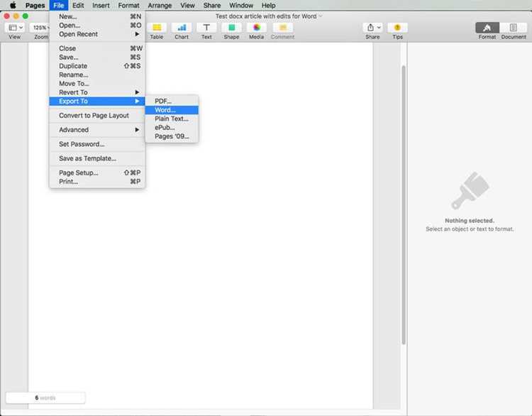The height and width of the screenshot is (416, 532).
Task: Open the Format menu in menu bar
Action: pyautogui.click(x=128, y=6)
